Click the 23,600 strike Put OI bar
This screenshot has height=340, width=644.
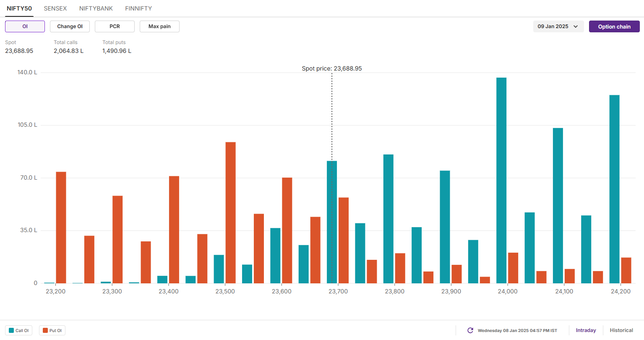point(287,230)
